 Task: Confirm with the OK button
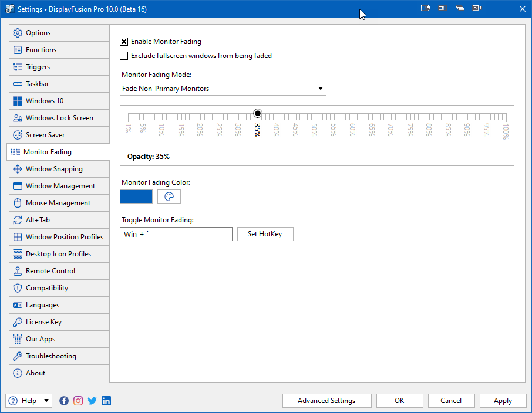[399, 401]
